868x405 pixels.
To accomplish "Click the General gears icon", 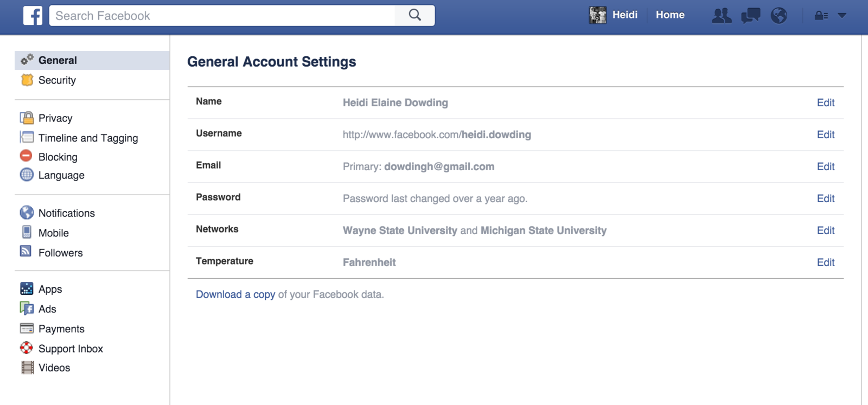I will pyautogui.click(x=27, y=60).
